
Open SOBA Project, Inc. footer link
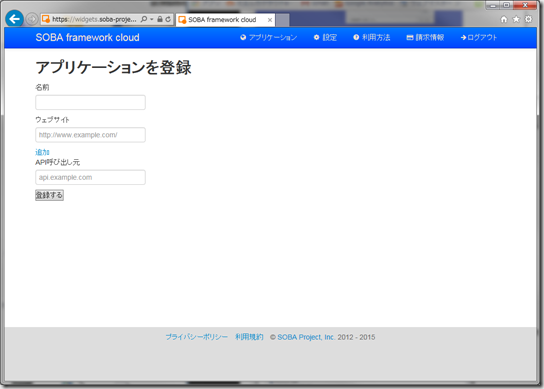[306, 337]
